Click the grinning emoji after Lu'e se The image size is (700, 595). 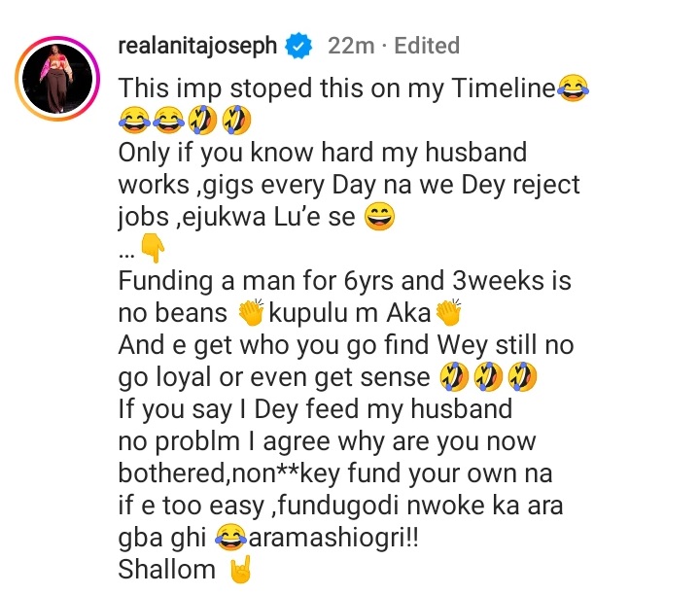[x=380, y=217]
